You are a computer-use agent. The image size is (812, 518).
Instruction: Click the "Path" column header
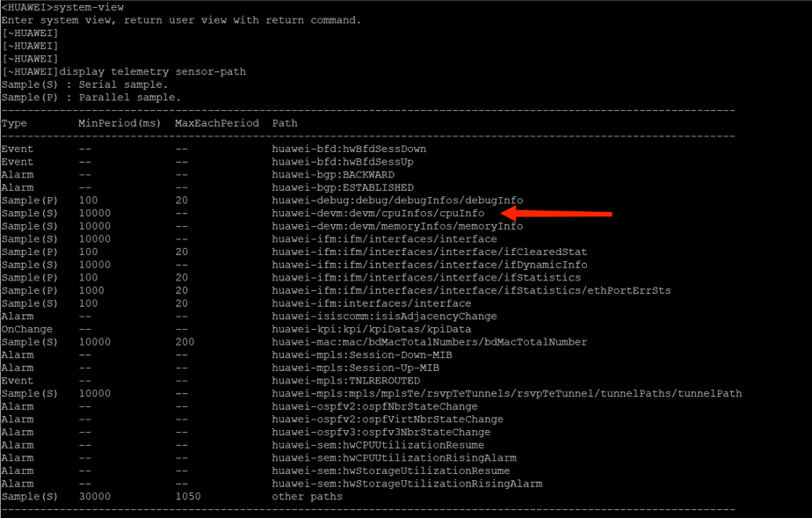[285, 123]
